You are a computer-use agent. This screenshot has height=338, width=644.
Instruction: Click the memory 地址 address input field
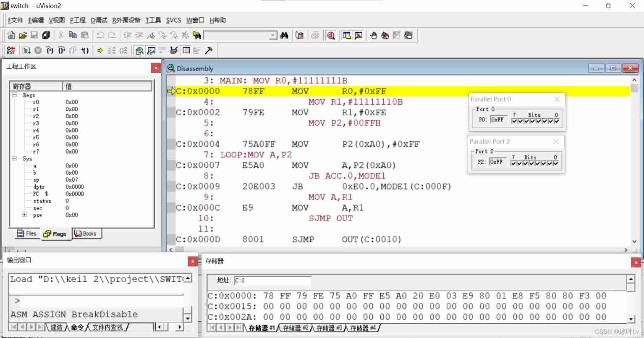(x=272, y=280)
